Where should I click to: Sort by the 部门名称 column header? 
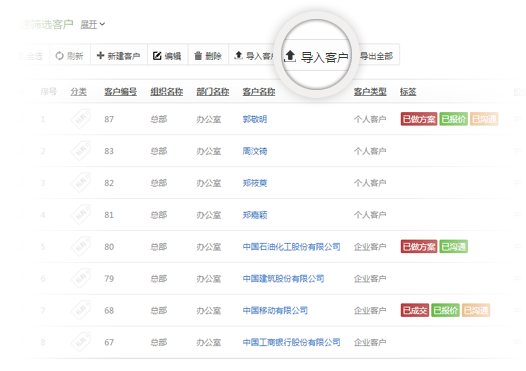tap(213, 91)
